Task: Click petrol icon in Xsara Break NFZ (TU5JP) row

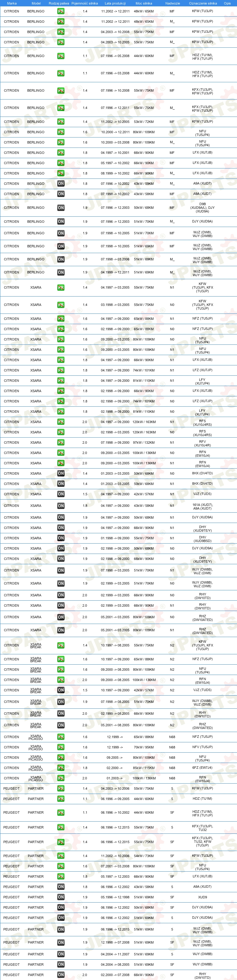Action: 61,659
